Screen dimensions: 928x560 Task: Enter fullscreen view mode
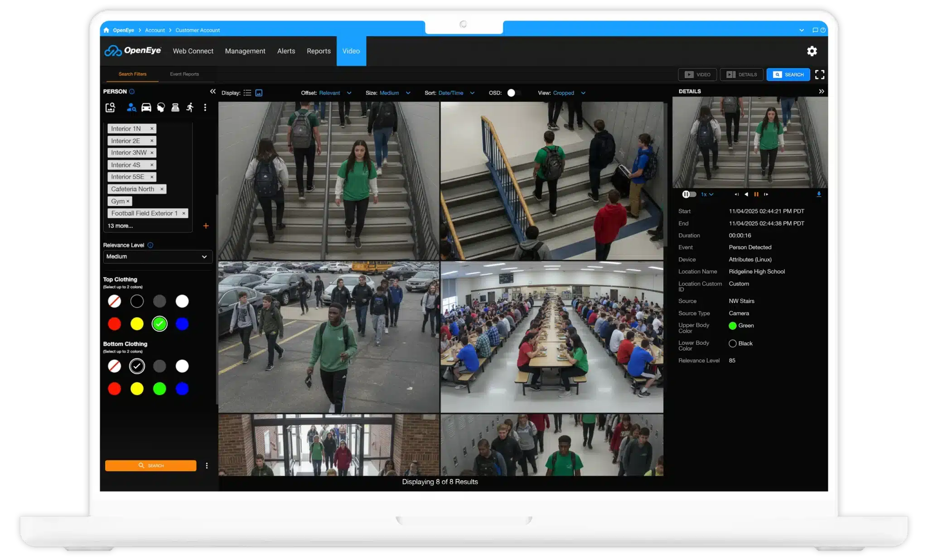[x=820, y=74]
